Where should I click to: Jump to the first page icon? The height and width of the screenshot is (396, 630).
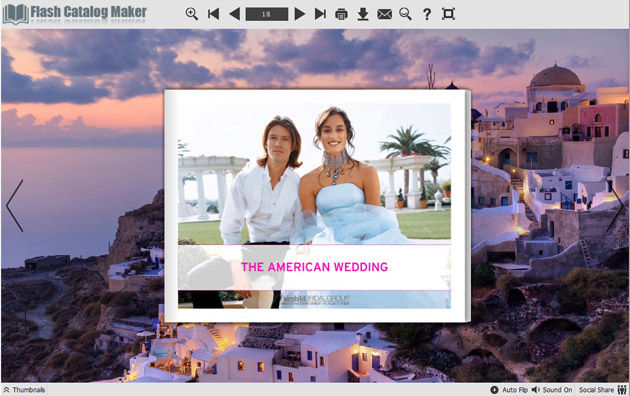coord(213,14)
